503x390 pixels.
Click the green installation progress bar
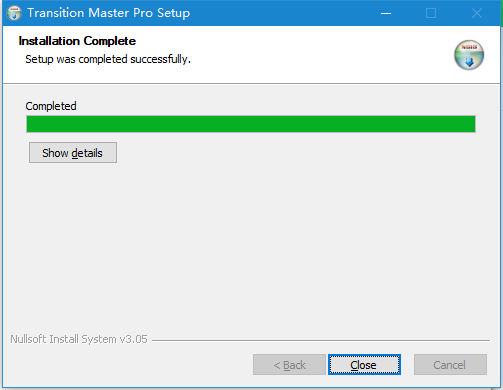click(251, 124)
